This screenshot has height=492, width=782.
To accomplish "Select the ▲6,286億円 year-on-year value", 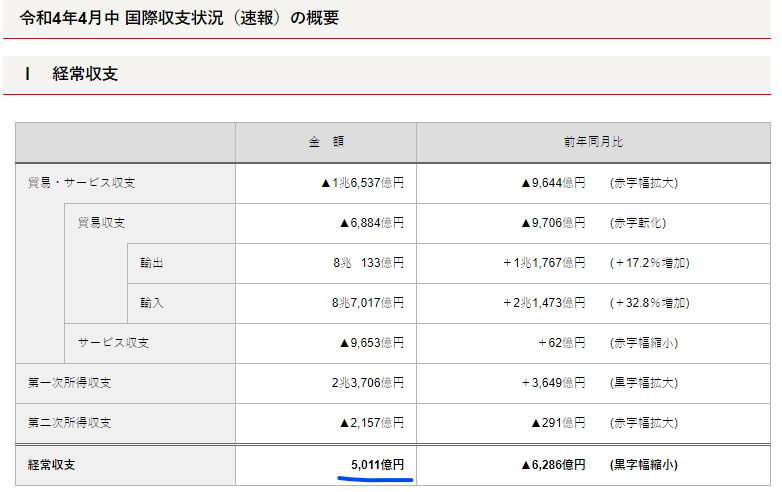I will point(553,465).
